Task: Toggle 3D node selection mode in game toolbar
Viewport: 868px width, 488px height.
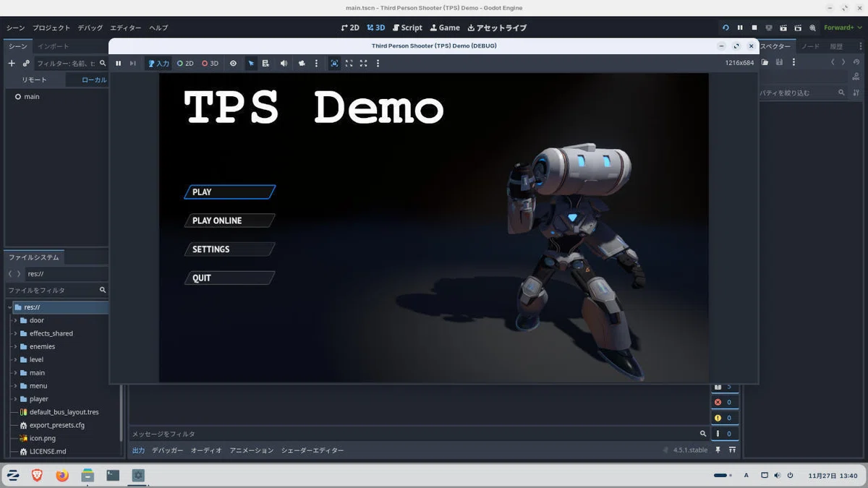Action: tap(210, 64)
